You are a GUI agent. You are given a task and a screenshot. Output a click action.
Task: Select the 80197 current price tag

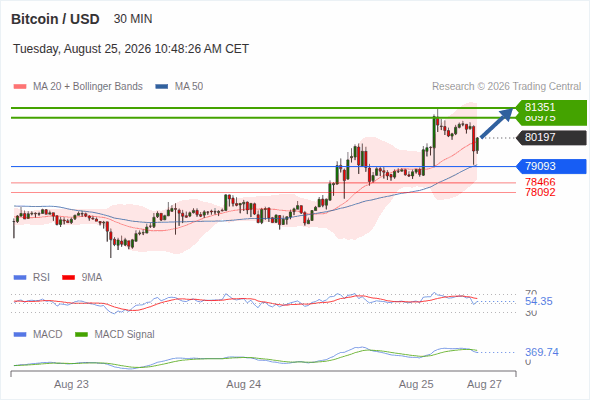(551, 137)
